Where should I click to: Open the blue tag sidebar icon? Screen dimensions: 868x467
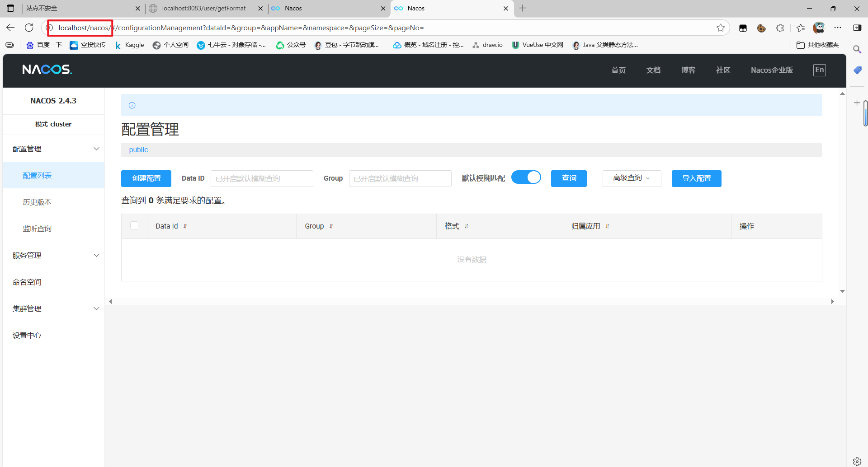tap(857, 70)
